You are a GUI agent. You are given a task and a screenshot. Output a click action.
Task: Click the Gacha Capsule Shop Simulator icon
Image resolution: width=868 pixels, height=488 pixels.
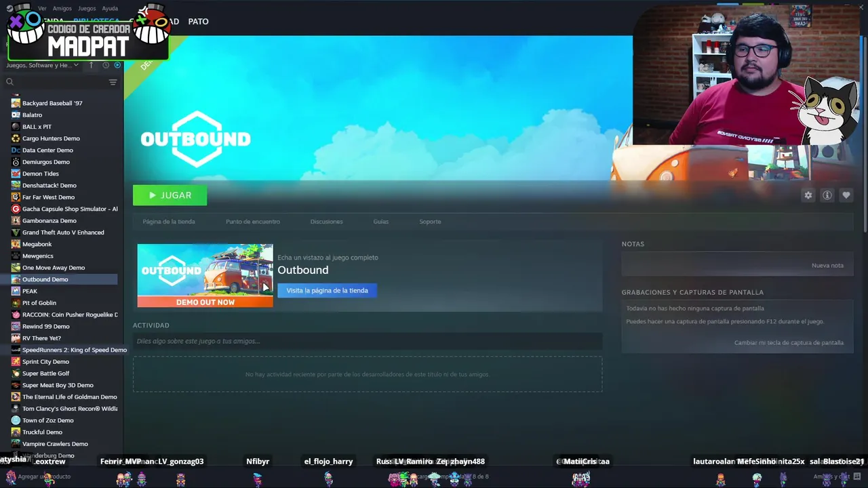(x=16, y=209)
